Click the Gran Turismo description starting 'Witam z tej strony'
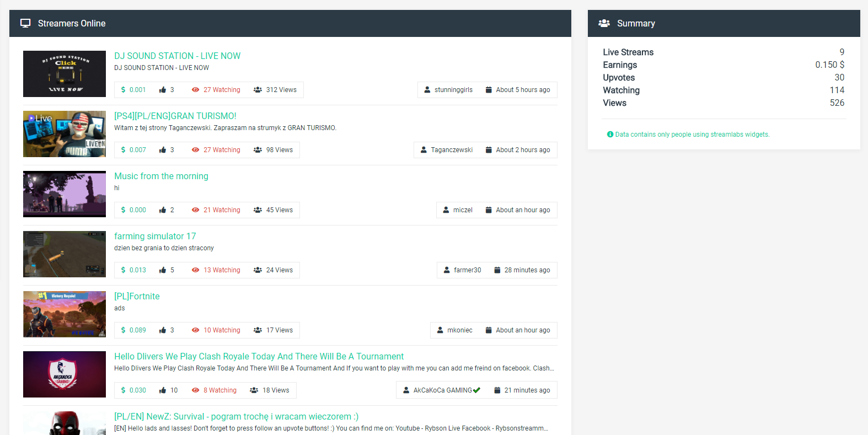The height and width of the screenshot is (435, 868). coord(225,128)
